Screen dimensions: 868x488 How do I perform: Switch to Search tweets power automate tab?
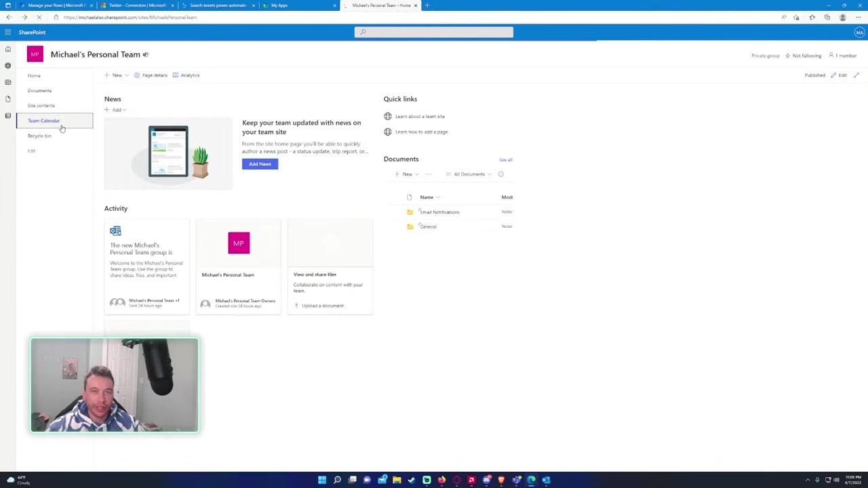[x=217, y=5]
